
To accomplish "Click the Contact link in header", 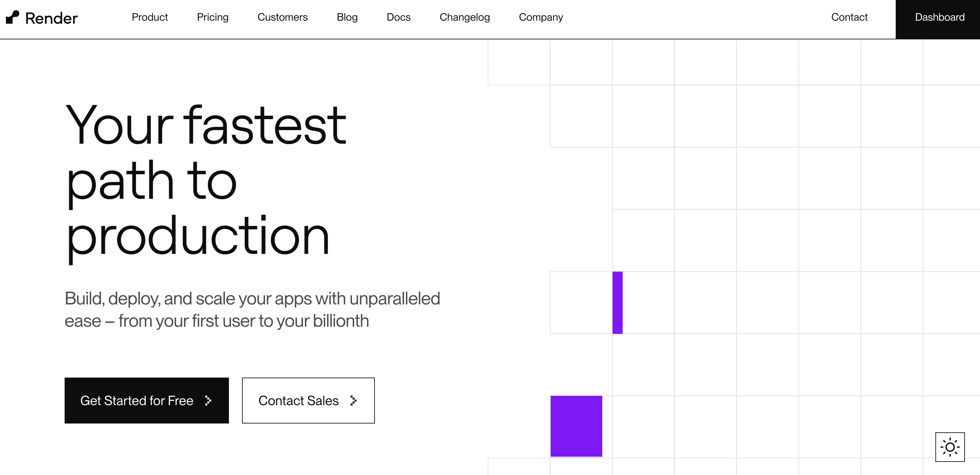I will pos(849,17).
